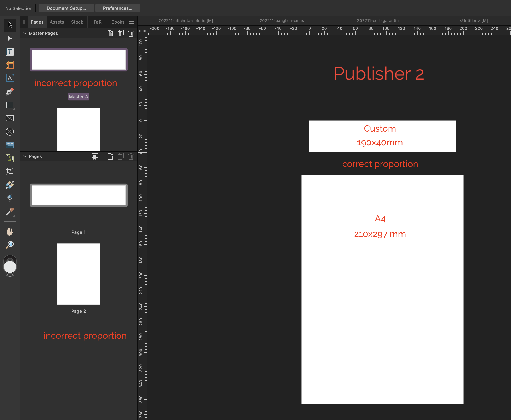Click the Page 2 label
511x420 pixels.
(79, 311)
